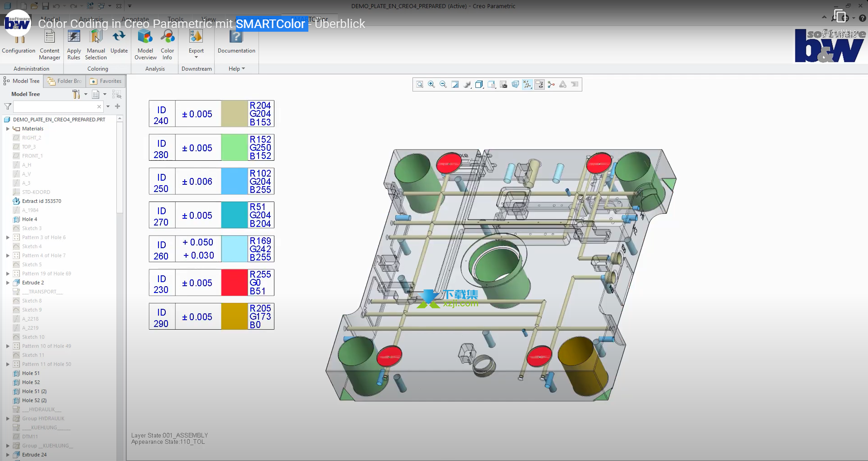
Task: Click the Undo arrow
Action: [x=56, y=6]
